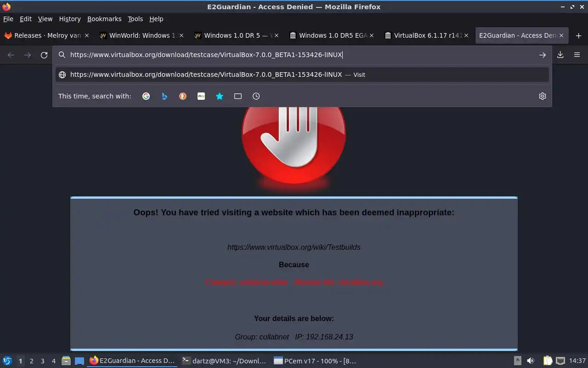The width and height of the screenshot is (588, 368).
Task: Search in History clock icon
Action: coord(256,96)
